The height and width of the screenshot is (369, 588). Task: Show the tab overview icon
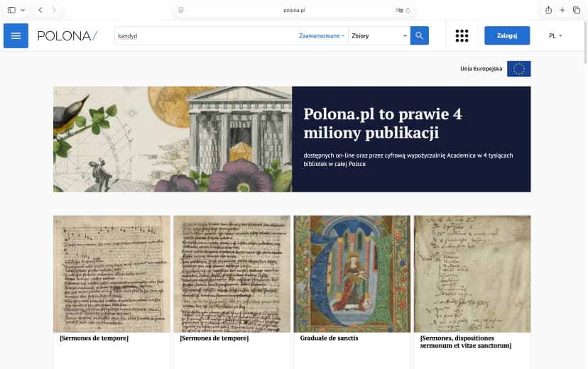[577, 10]
